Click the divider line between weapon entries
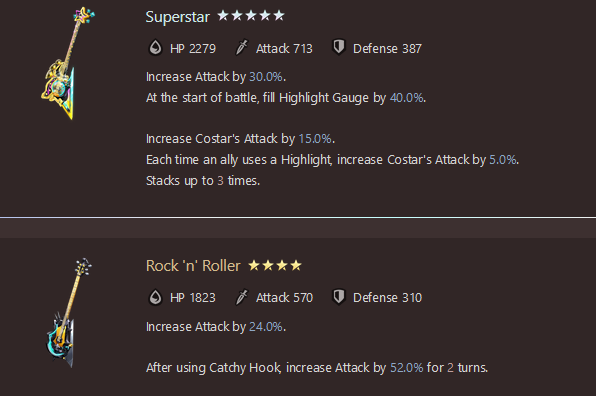The width and height of the screenshot is (596, 396). click(298, 217)
